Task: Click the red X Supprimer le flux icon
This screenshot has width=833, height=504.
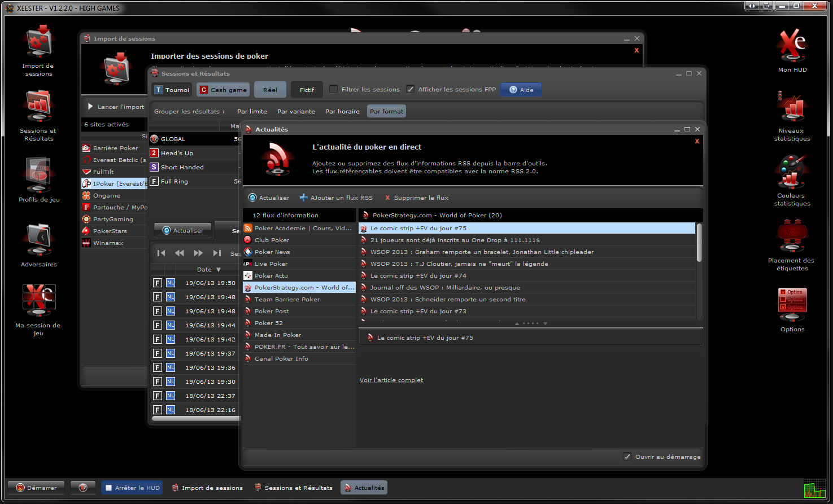Action: point(387,198)
